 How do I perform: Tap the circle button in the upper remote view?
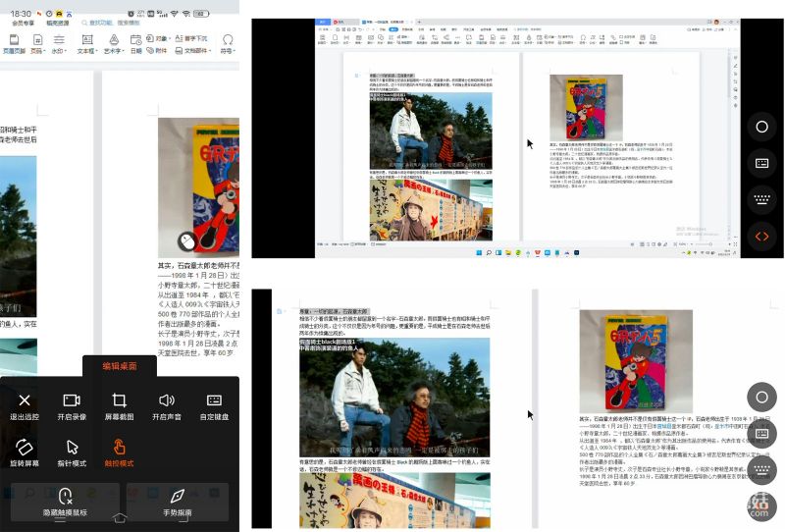click(x=761, y=127)
